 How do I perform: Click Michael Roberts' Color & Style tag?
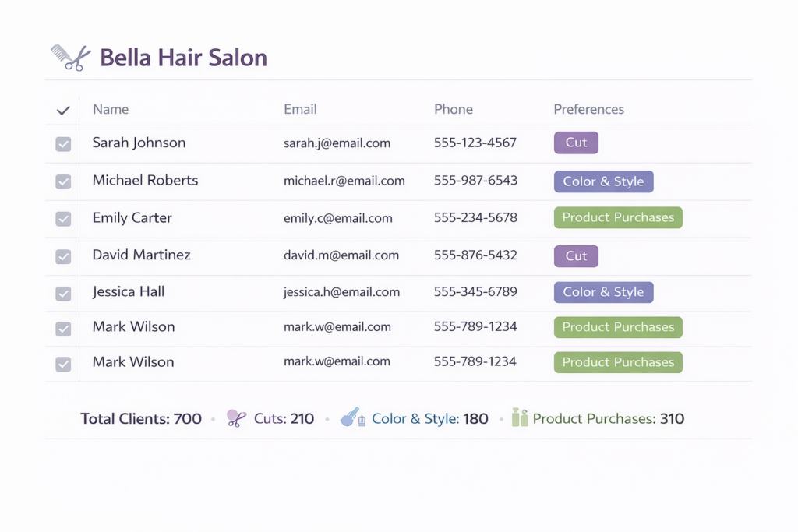pyautogui.click(x=603, y=181)
